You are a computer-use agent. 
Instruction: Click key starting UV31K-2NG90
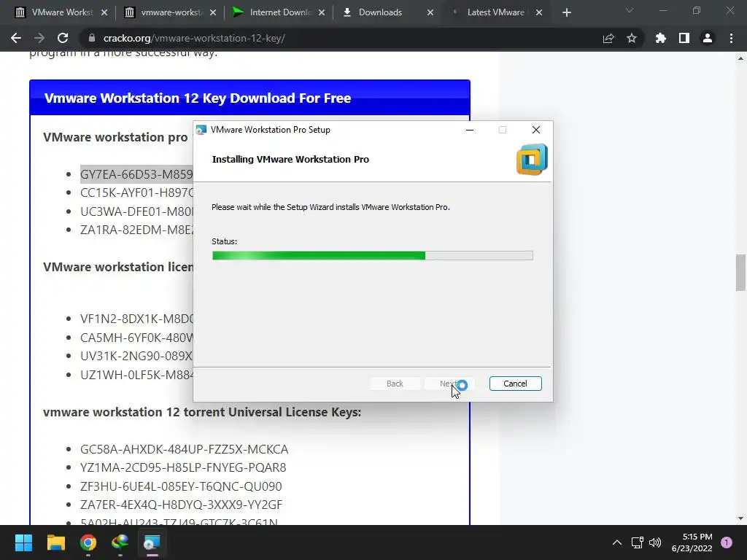click(136, 356)
